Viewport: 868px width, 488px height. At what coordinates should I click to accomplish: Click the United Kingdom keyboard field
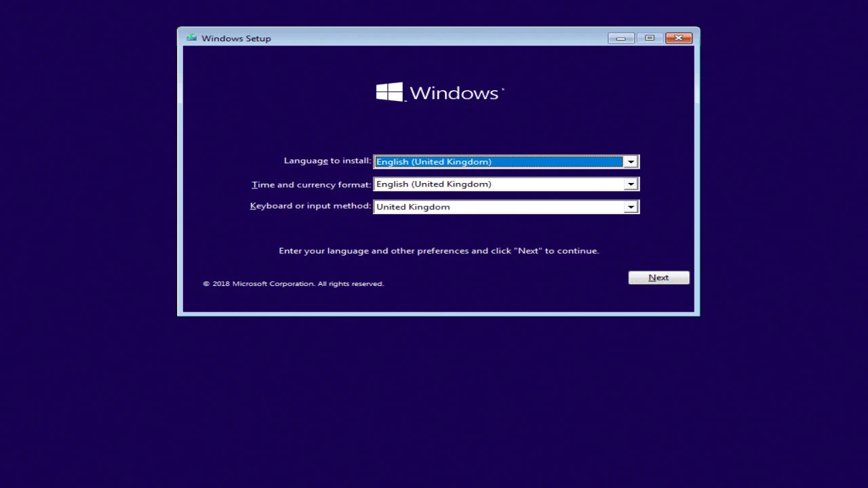point(506,207)
